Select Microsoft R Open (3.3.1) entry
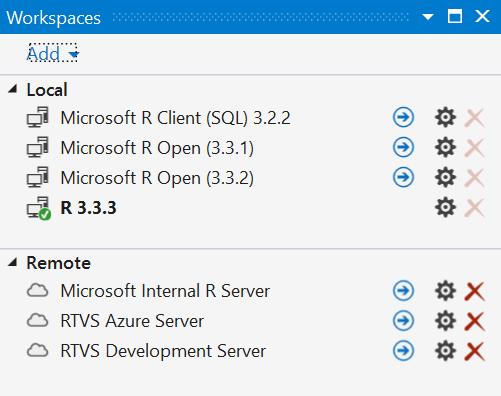This screenshot has height=396, width=501. (157, 148)
